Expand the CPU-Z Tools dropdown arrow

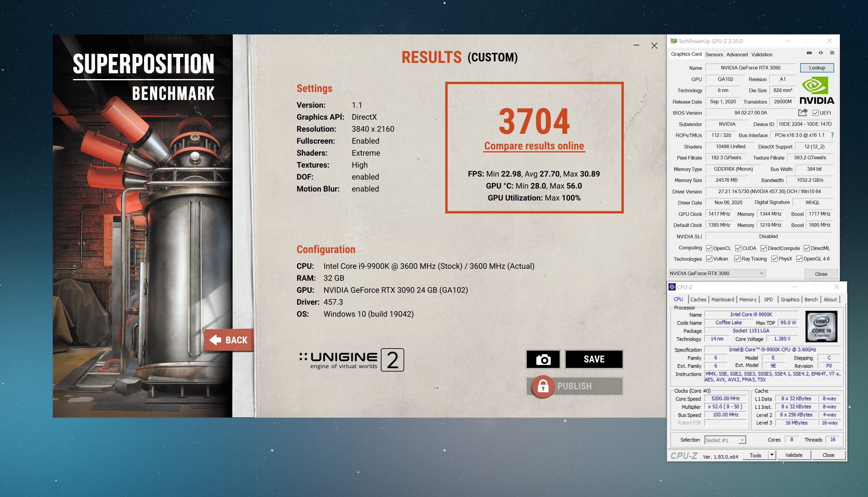pyautogui.click(x=772, y=455)
